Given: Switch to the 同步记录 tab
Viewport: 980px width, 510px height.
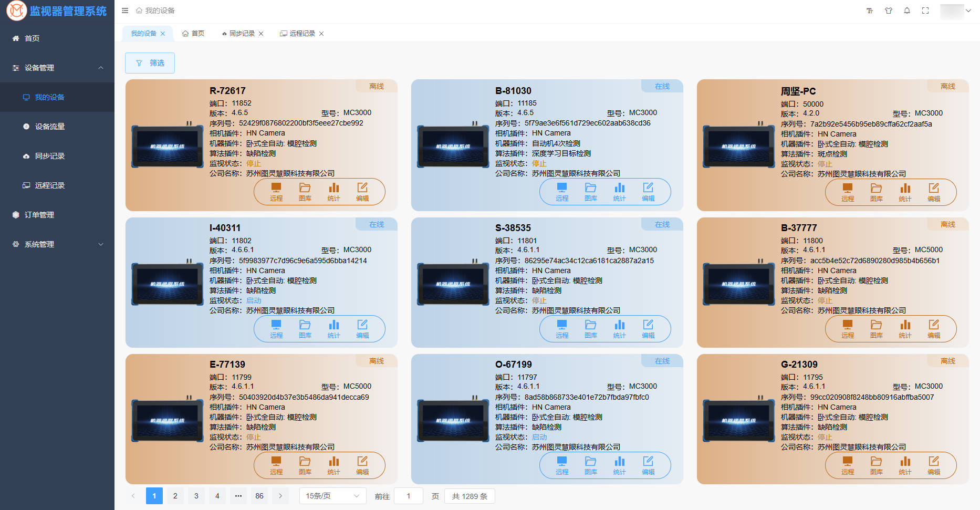Looking at the screenshot, I should pos(242,34).
